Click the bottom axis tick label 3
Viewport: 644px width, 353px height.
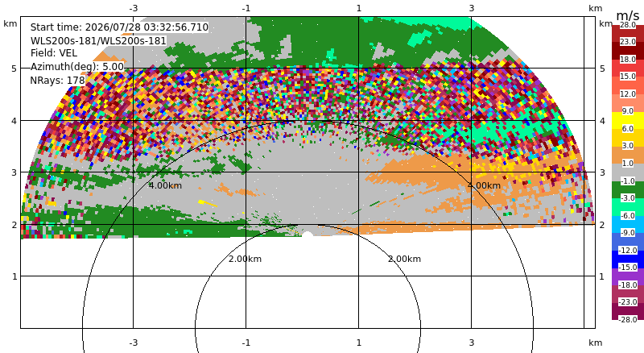pyautogui.click(x=472, y=343)
